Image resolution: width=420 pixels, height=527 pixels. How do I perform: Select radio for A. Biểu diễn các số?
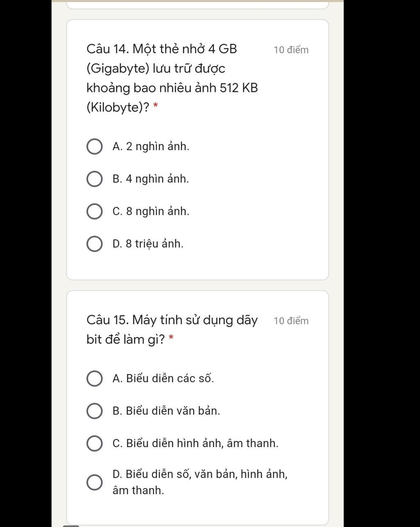coord(94,379)
